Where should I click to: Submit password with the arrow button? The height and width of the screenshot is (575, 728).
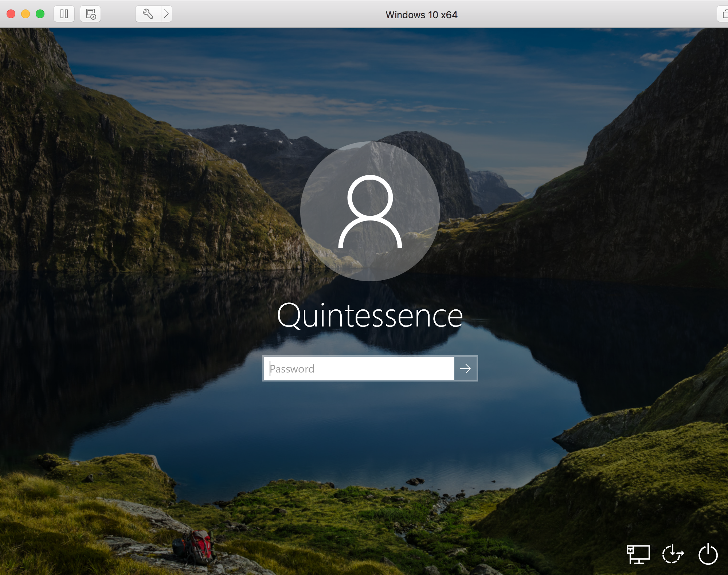(466, 368)
